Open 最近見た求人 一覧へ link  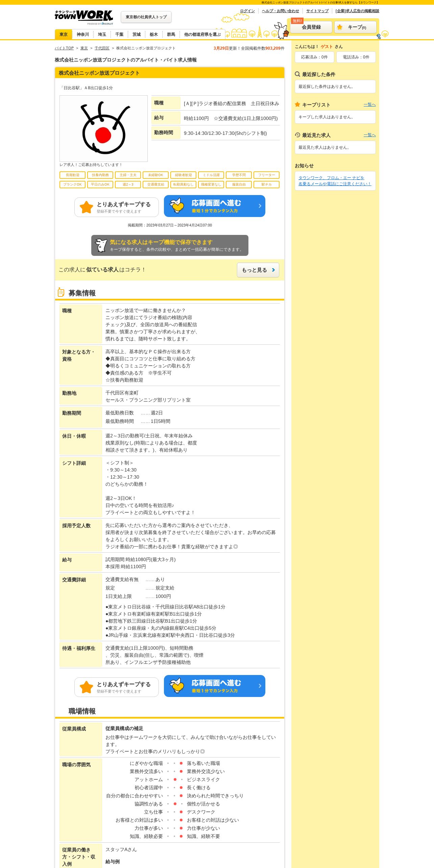[370, 135]
